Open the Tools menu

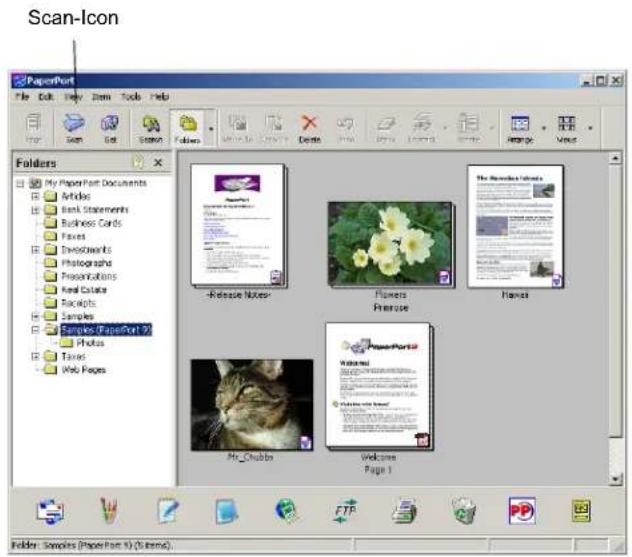point(131,97)
